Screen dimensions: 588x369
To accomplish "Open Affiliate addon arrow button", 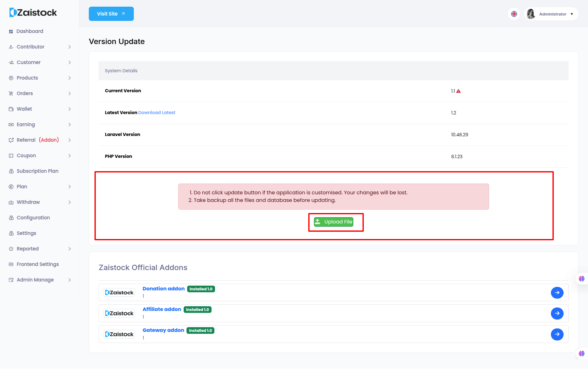I will [557, 314].
